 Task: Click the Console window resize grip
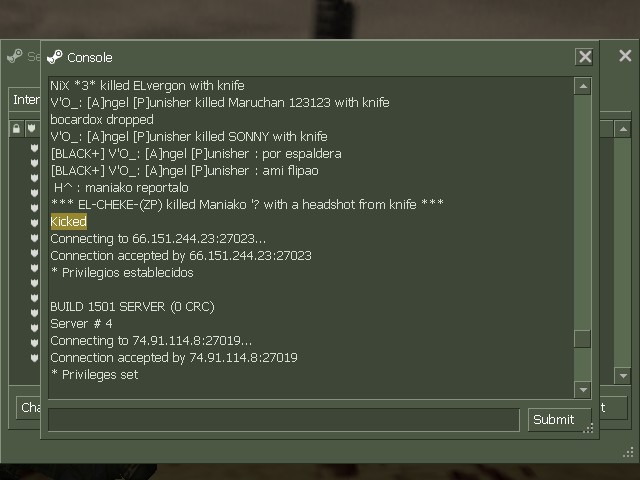tap(588, 427)
